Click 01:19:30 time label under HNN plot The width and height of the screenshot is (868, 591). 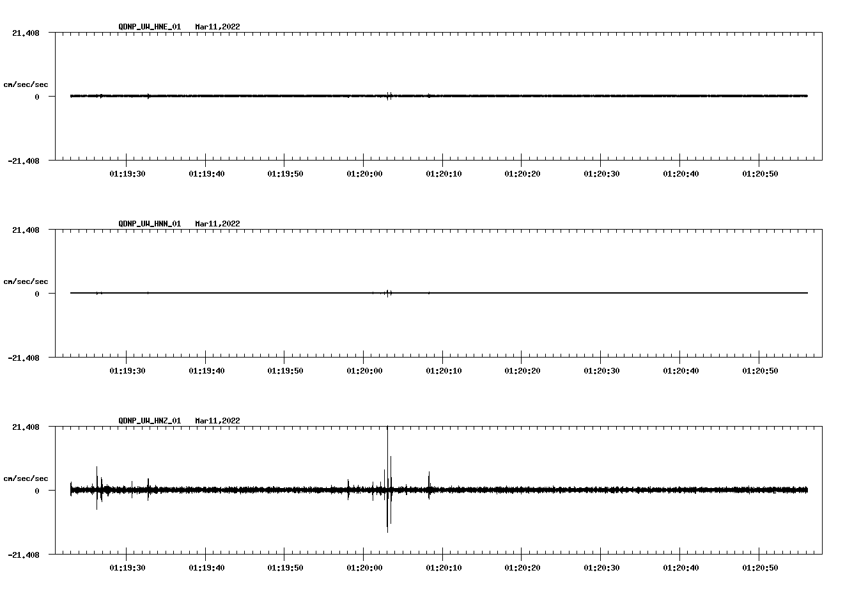tap(127, 371)
